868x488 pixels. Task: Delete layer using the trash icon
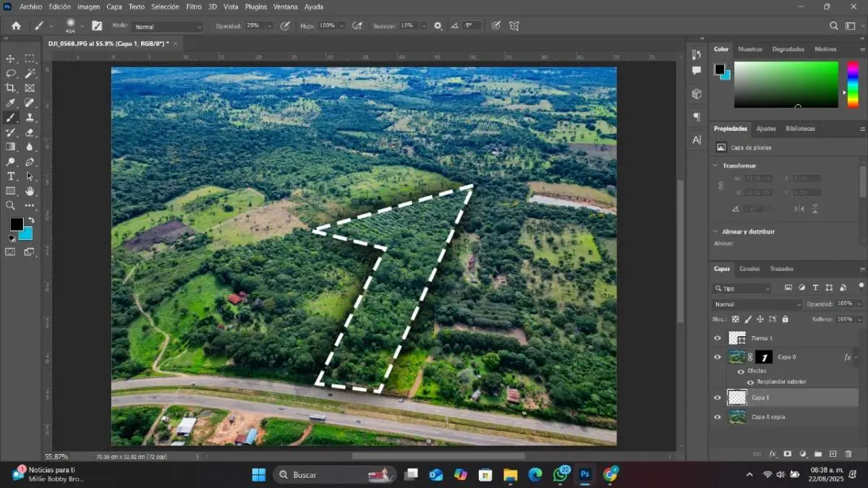click(x=848, y=454)
